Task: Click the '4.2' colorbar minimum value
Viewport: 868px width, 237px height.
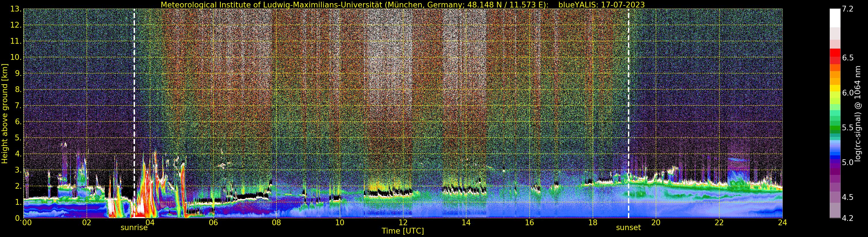Action: [x=848, y=218]
